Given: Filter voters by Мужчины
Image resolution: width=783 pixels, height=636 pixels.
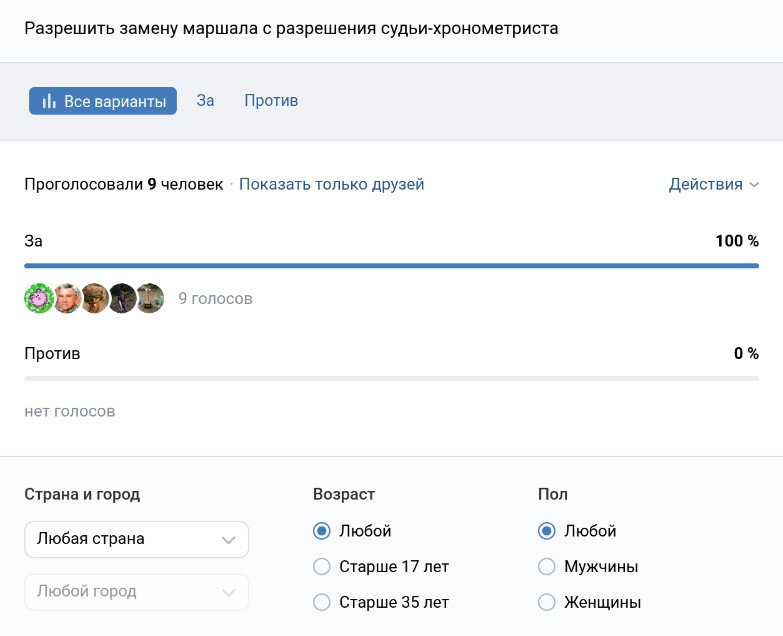Looking at the screenshot, I should click(x=547, y=567).
